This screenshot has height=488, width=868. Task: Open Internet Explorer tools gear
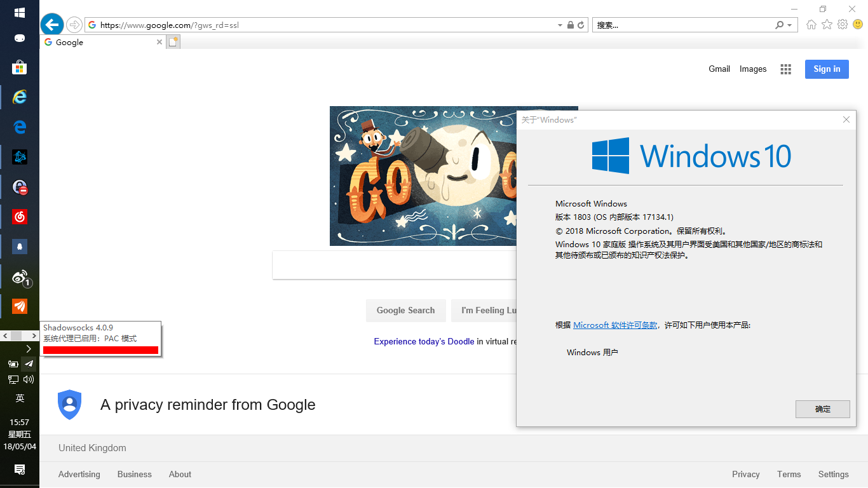click(843, 24)
